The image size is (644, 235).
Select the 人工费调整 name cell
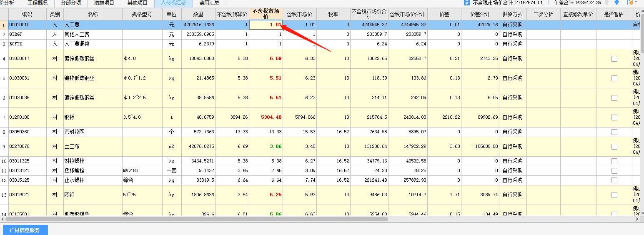93,44
